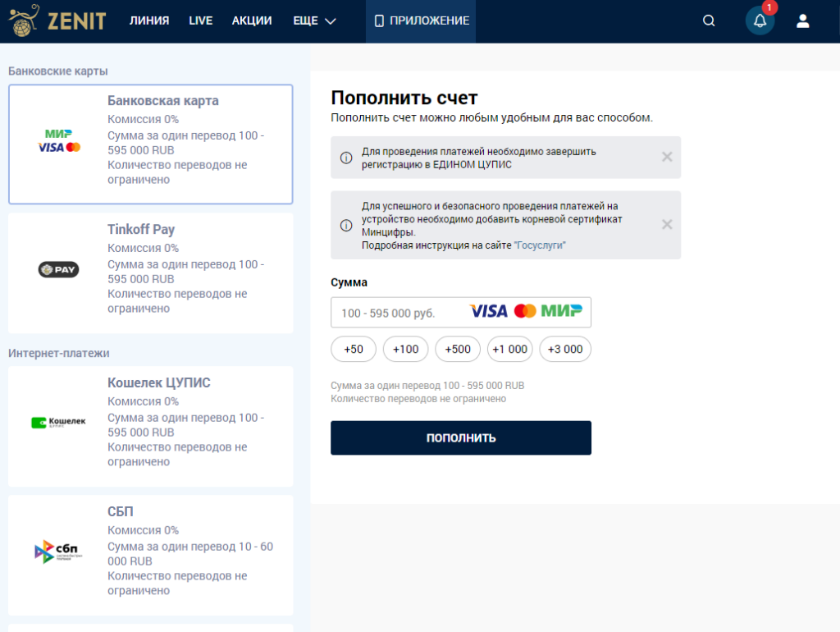This screenshot has height=632, width=840.
Task: Click the notification badge showing 1
Action: point(769,7)
